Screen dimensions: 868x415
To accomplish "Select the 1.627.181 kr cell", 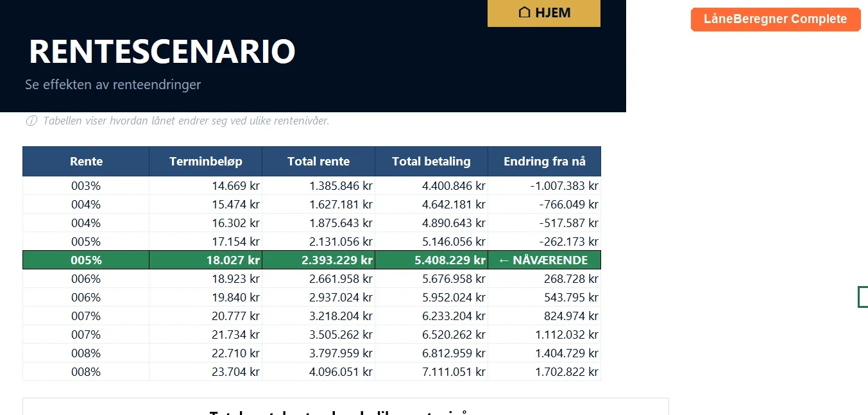I will point(319,205).
